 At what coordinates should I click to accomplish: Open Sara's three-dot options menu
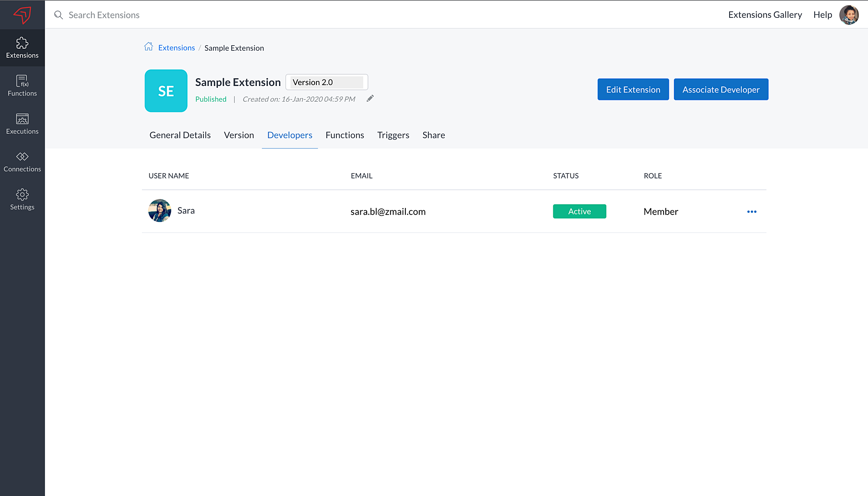pos(752,212)
